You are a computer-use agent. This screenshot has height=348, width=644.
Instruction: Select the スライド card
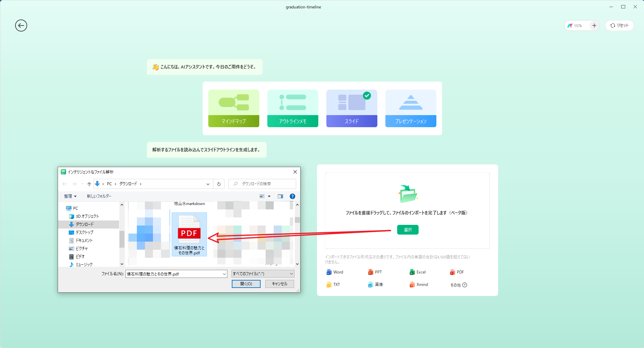[352, 108]
